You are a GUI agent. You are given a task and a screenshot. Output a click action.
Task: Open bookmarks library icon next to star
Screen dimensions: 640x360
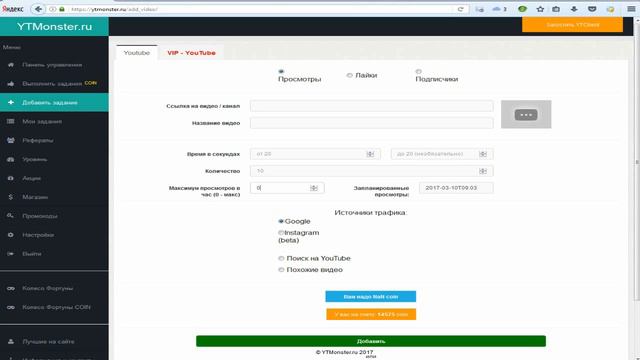pyautogui.click(x=556, y=9)
